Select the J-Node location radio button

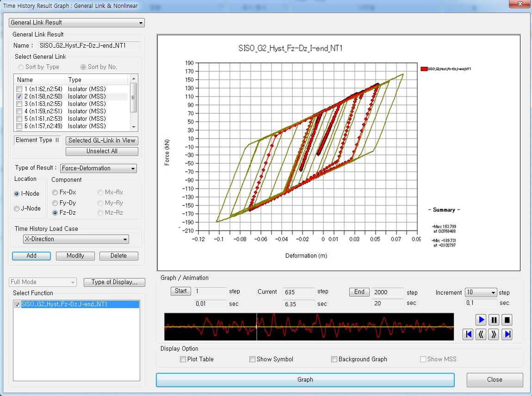[x=17, y=208]
